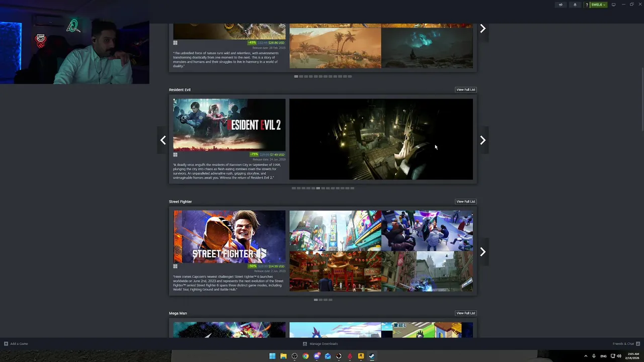
Task: Show next Street Fighter carousel item
Action: tap(482, 252)
